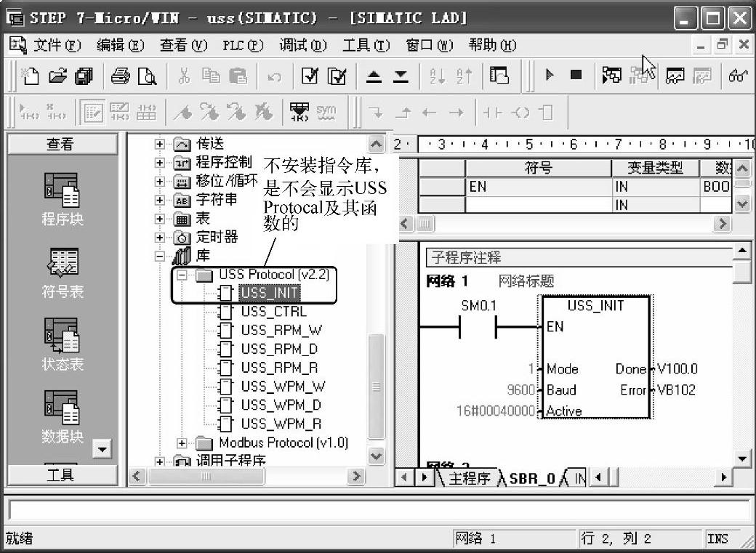The image size is (756, 553).
Task: Click the 查看 view bar header button
Action: coord(62,144)
